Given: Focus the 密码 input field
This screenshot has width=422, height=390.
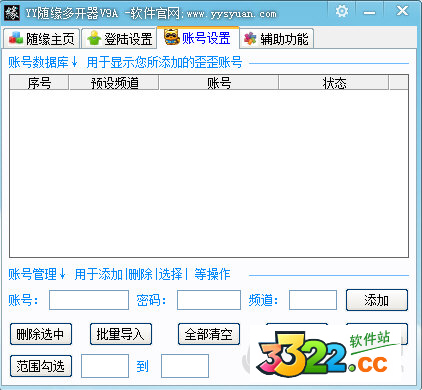Looking at the screenshot, I should point(209,300).
